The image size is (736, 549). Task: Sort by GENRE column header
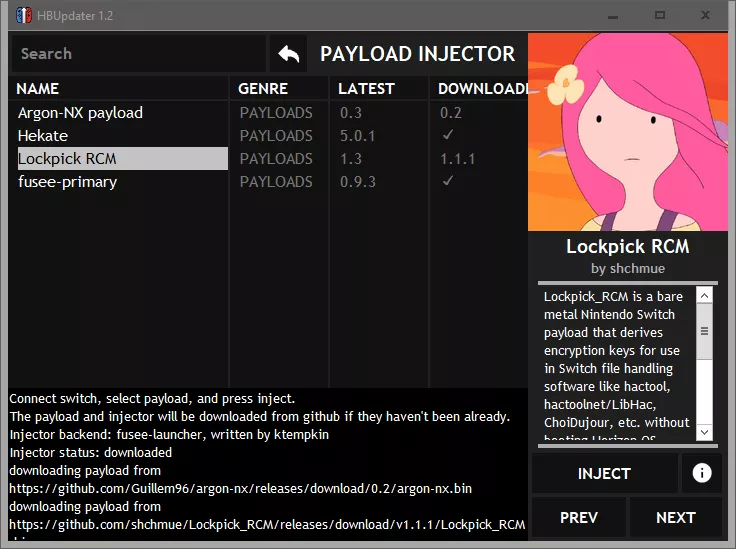263,89
